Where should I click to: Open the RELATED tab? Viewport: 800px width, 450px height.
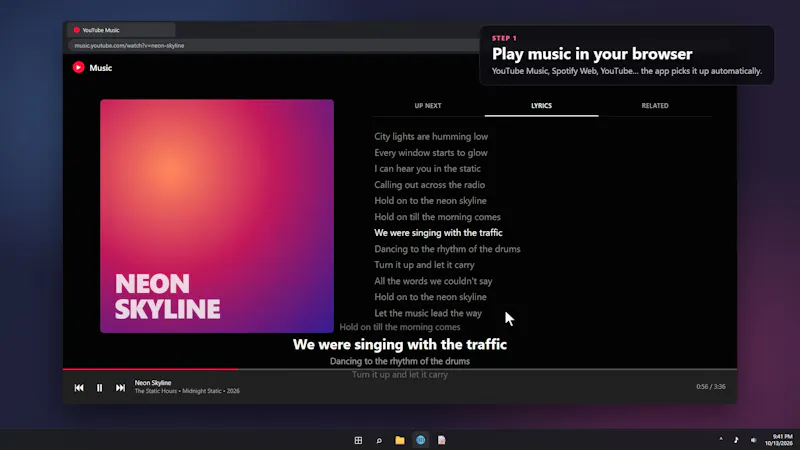pyautogui.click(x=655, y=106)
